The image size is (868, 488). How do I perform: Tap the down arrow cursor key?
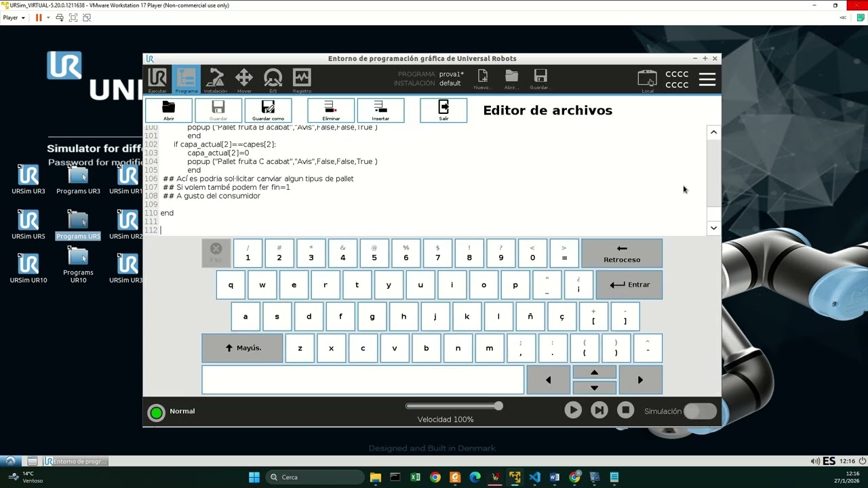[594, 388]
